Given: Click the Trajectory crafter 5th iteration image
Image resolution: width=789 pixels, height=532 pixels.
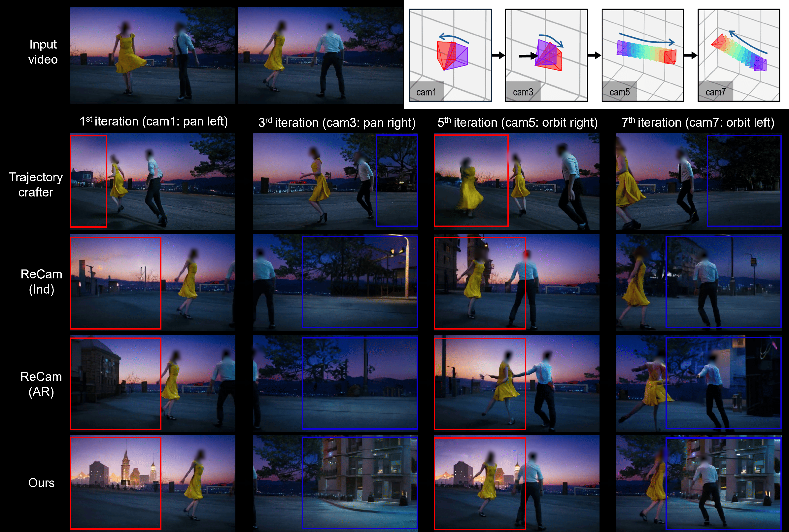Looking at the screenshot, I should tap(516, 181).
